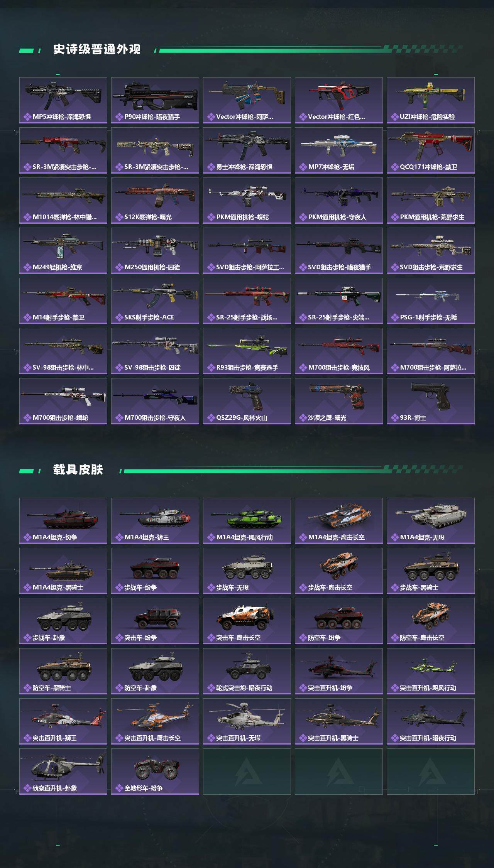Choose the UZI冲锋枪-危险实验 skin tile
The width and height of the screenshot is (494, 868).
point(431,100)
